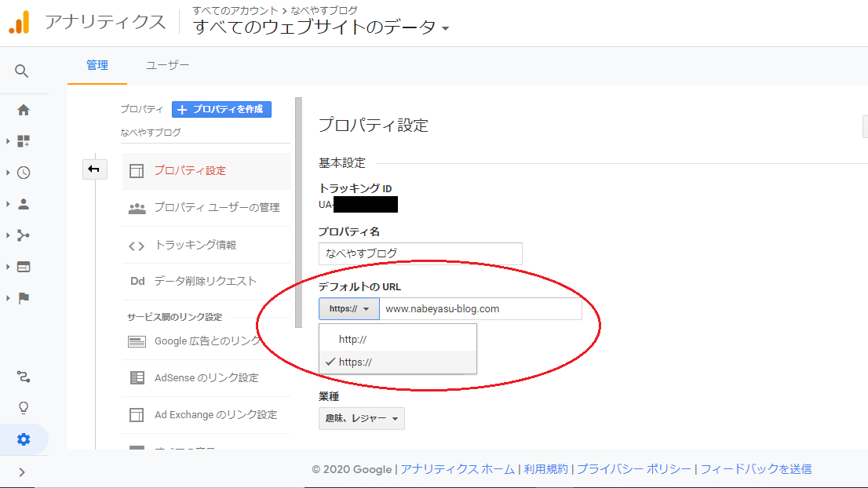Open Behavior reports window icon
The image size is (868, 488).
(x=24, y=267)
